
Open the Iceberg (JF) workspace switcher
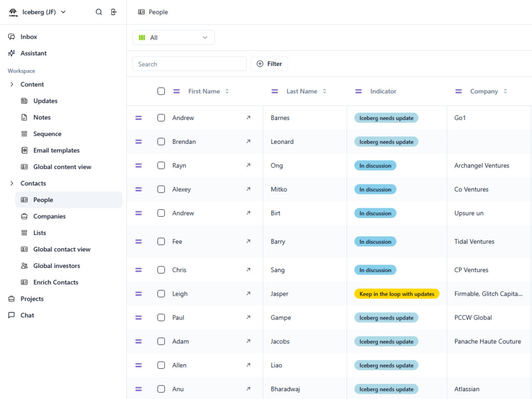(44, 12)
